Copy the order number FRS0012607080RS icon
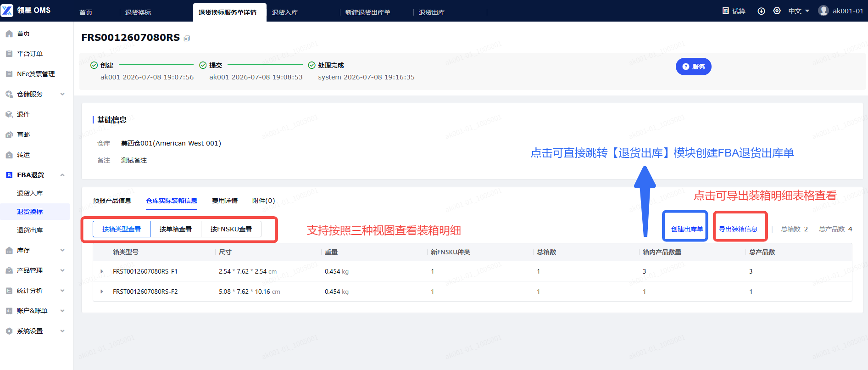This screenshot has width=868, height=370. pyautogui.click(x=187, y=39)
